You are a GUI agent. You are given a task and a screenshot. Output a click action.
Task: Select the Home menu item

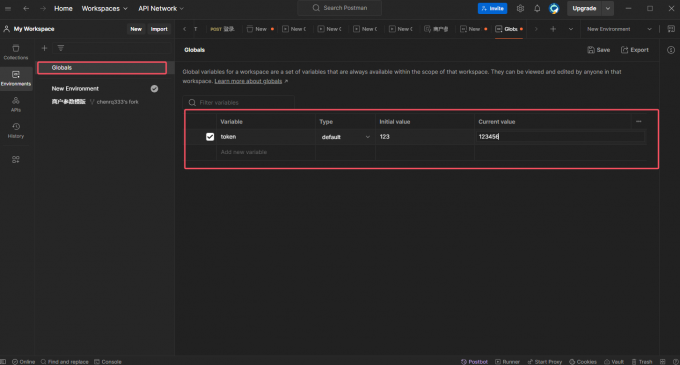pos(63,9)
